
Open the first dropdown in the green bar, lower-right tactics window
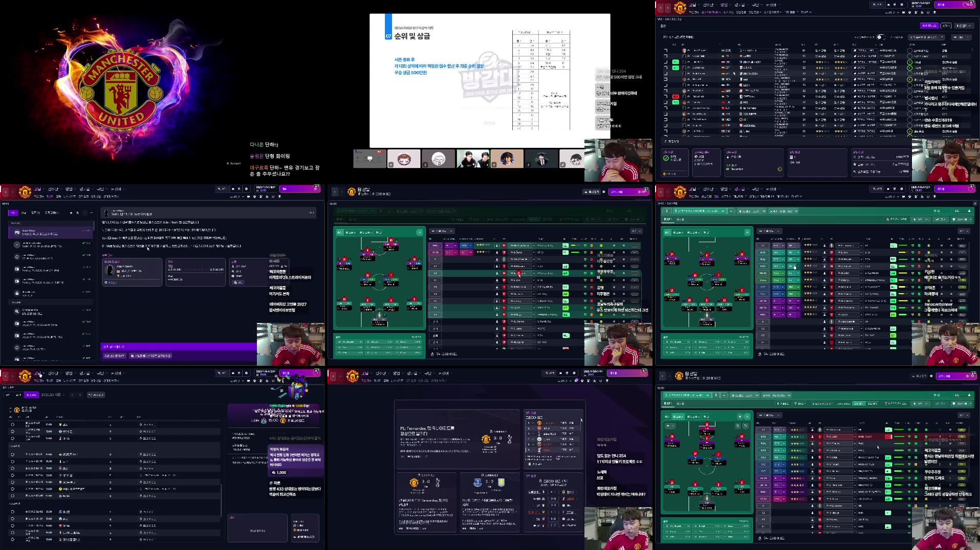click(x=687, y=395)
